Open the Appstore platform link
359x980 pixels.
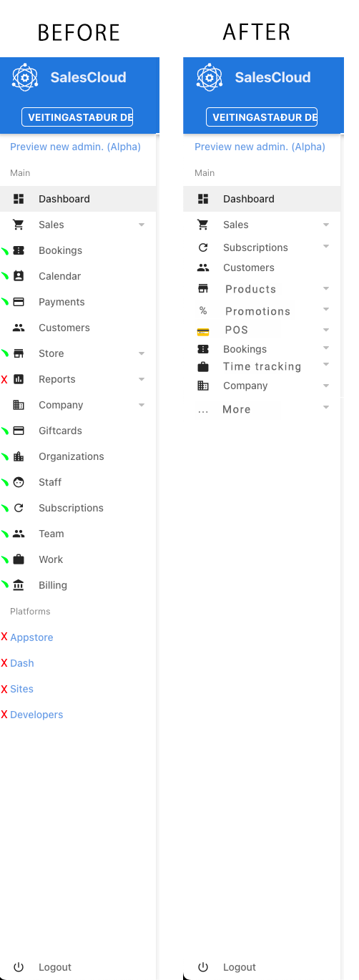31,637
